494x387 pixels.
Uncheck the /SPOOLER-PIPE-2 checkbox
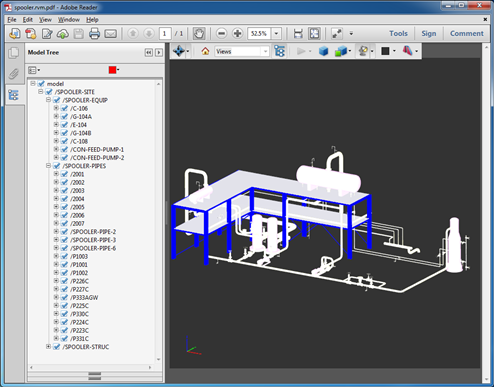coord(64,232)
